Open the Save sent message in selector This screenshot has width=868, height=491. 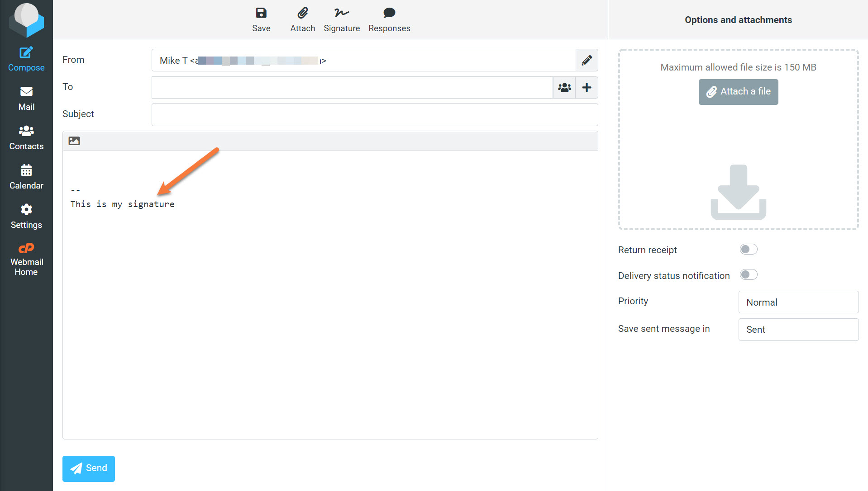(798, 330)
